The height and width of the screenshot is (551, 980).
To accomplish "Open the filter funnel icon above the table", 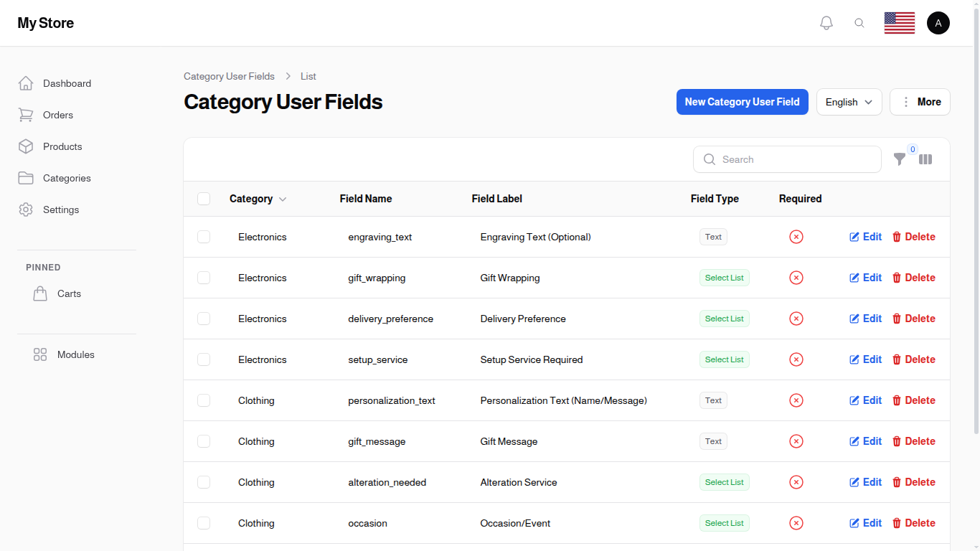I will click(x=900, y=159).
